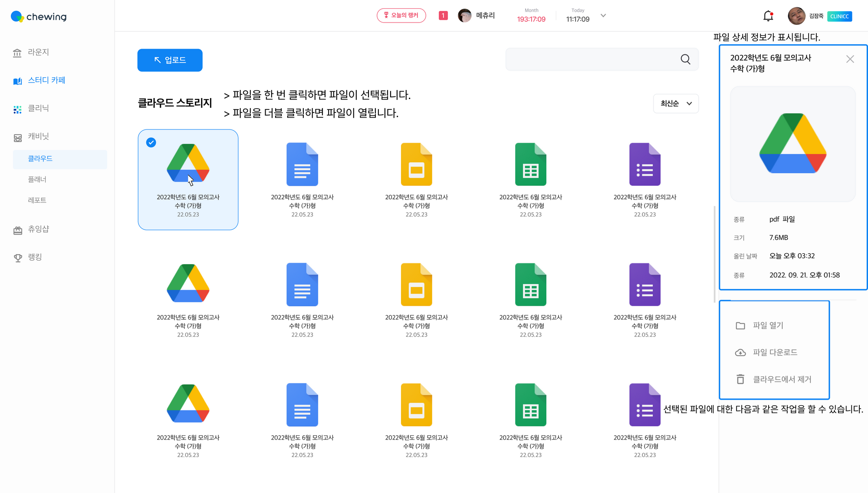Click 파일 다운로드 option

tap(775, 352)
